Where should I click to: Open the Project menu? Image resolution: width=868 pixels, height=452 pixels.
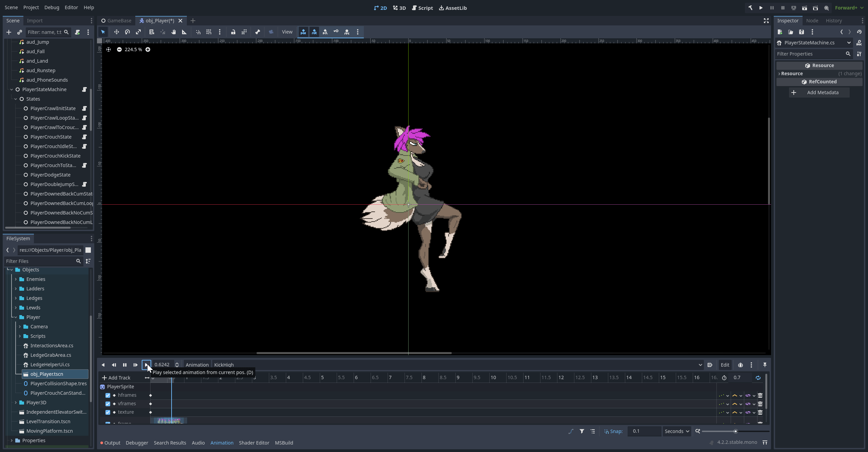coord(31,7)
